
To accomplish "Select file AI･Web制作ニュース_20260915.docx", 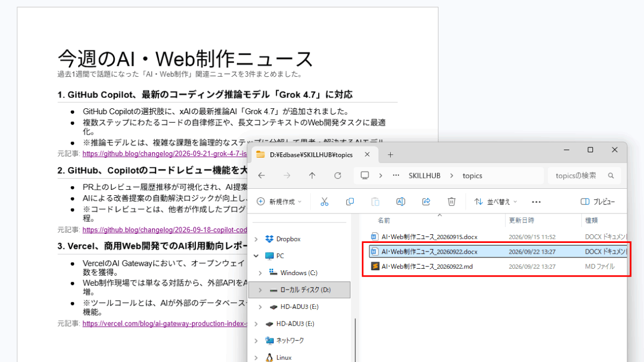I will (429, 237).
